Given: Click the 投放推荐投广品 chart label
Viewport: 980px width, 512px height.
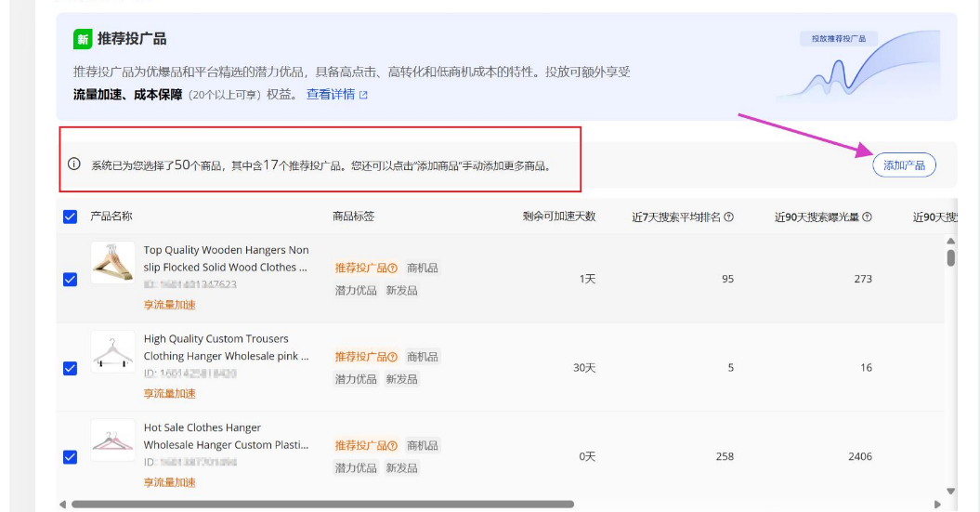Looking at the screenshot, I should 839,39.
